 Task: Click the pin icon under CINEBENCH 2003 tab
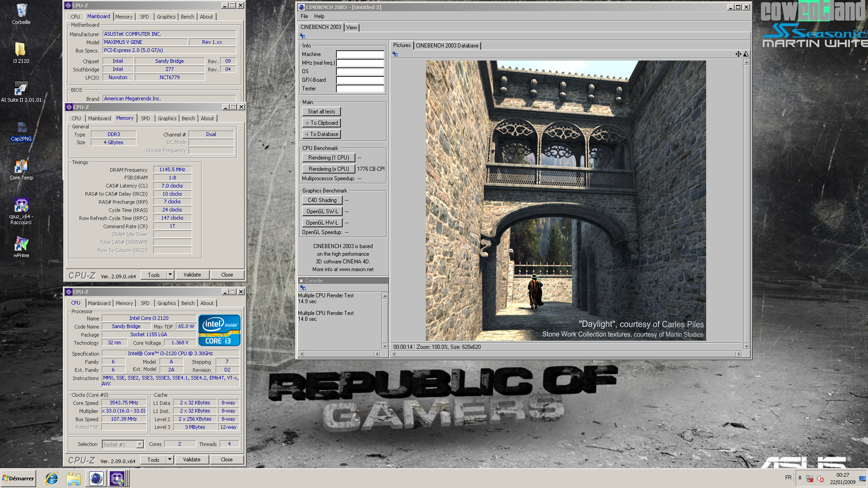coord(302,36)
